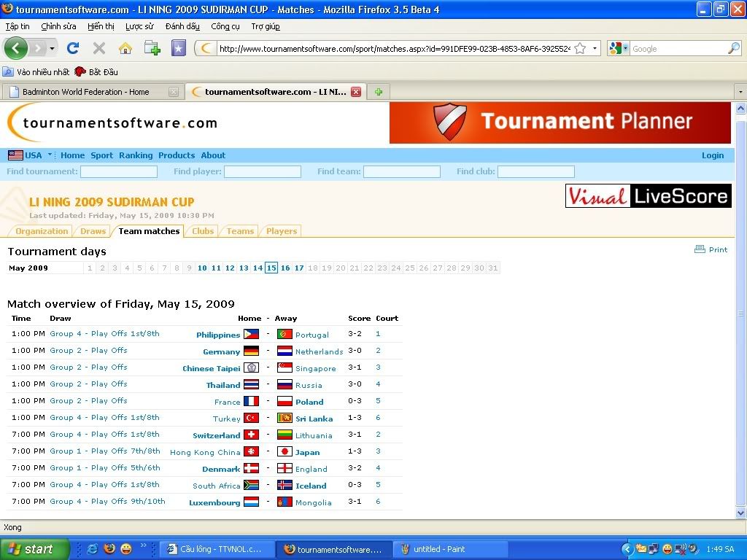
Task: Click the Switzerland flag icon
Action: [251, 435]
